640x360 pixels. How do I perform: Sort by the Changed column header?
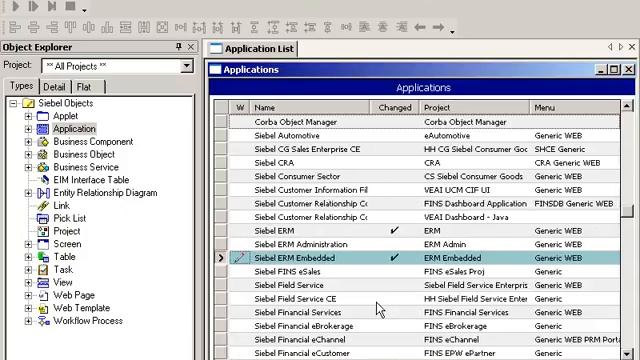[395, 108]
